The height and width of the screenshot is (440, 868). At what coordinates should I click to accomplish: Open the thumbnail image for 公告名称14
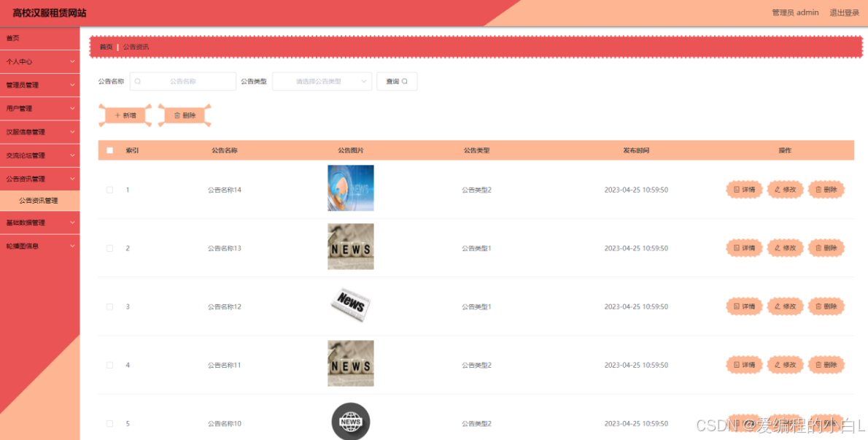click(350, 188)
